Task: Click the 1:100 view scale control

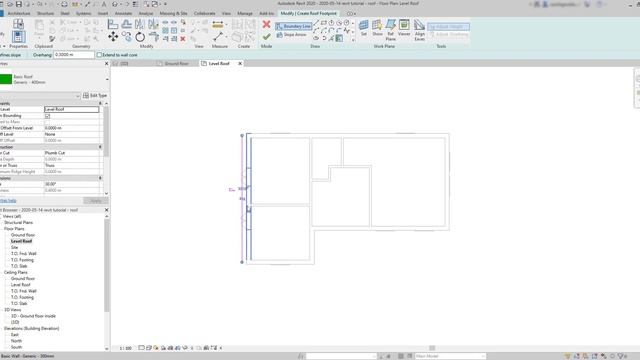Action: click(125, 348)
